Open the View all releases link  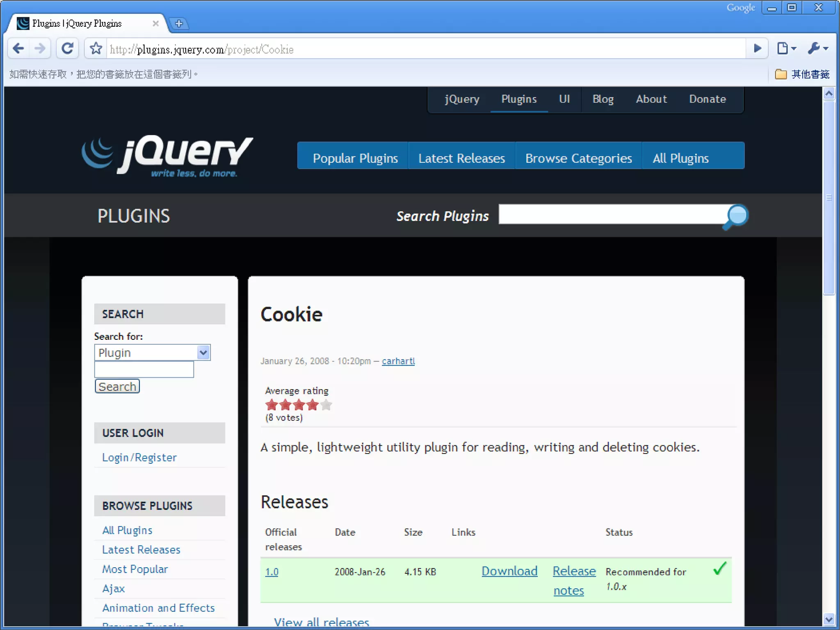[322, 622]
